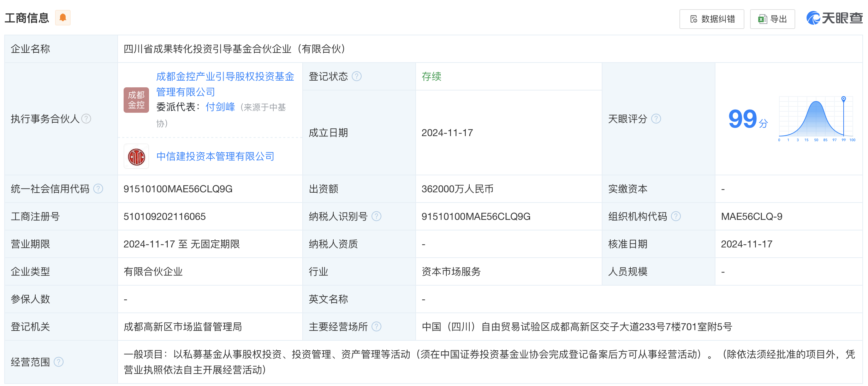Click help icon next to 天眼评分
The width and height of the screenshot is (868, 386).
(656, 119)
